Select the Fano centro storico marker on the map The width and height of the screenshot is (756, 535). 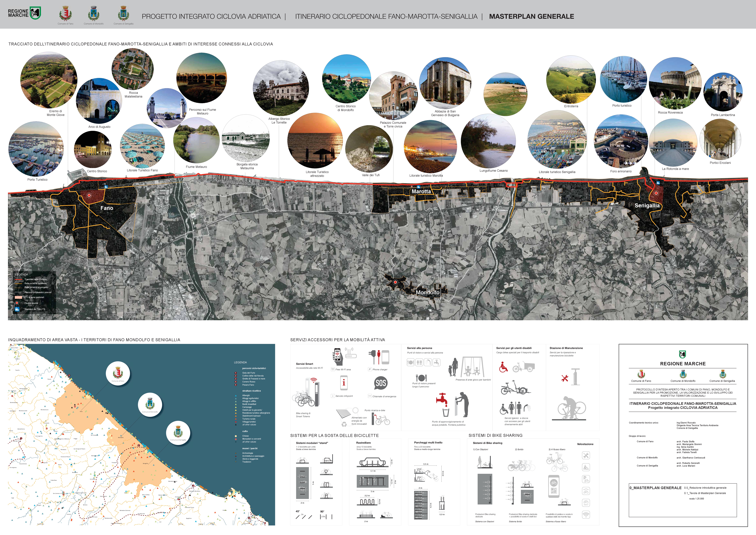[89, 195]
